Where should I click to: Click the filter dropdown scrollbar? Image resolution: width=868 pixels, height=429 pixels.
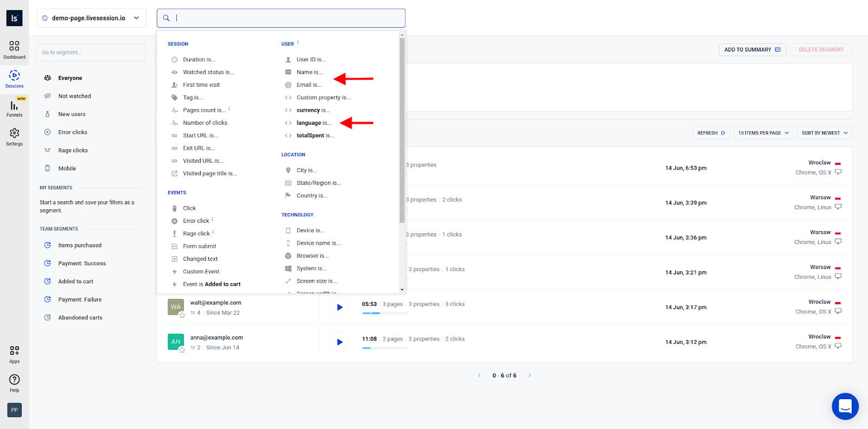click(x=402, y=130)
